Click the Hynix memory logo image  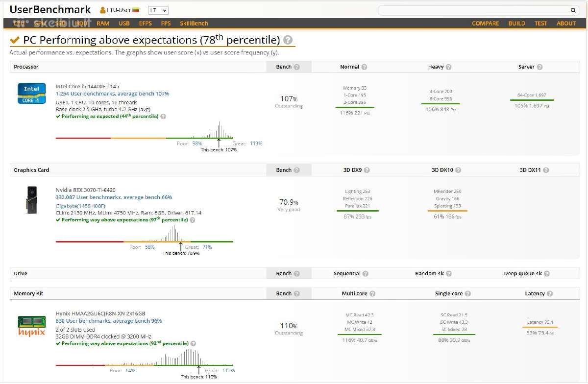coord(32,327)
